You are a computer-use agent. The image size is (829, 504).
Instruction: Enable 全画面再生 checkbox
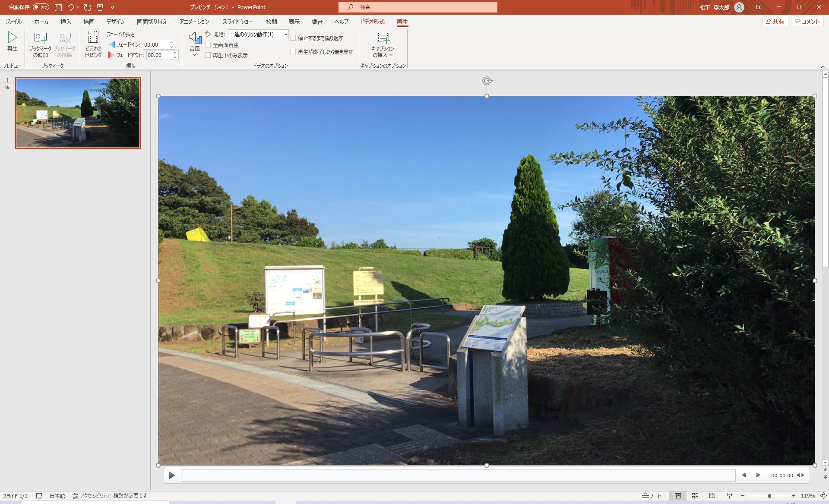(208, 45)
